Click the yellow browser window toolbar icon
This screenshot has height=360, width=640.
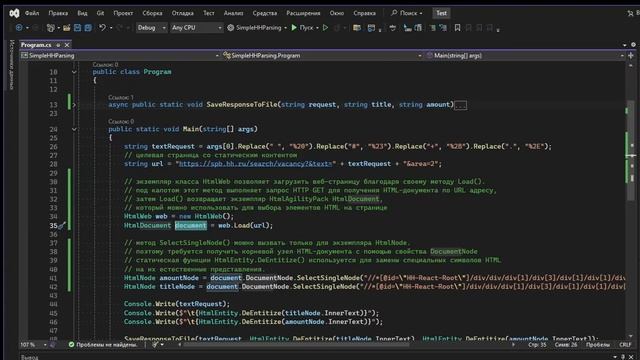(x=357, y=28)
